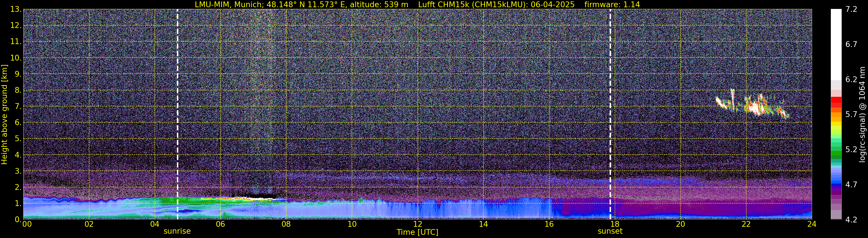Click the y-axis tick label '6.'
868x238 pixels.
click(x=18, y=123)
